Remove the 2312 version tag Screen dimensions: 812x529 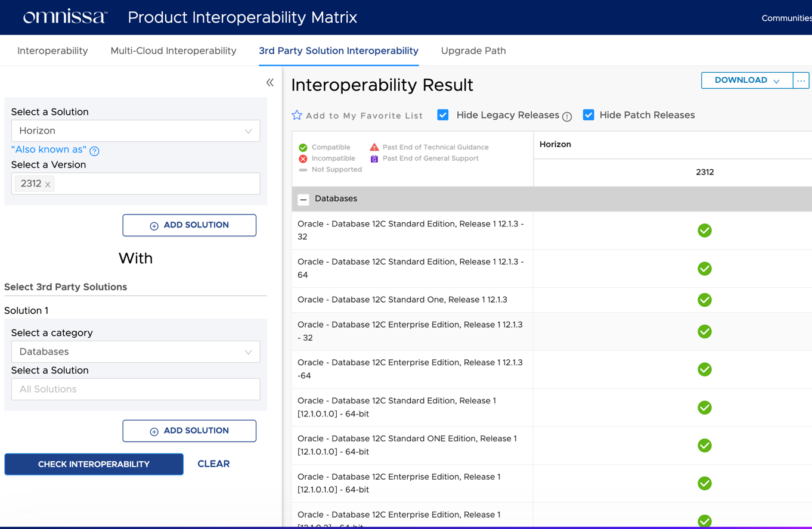[47, 183]
